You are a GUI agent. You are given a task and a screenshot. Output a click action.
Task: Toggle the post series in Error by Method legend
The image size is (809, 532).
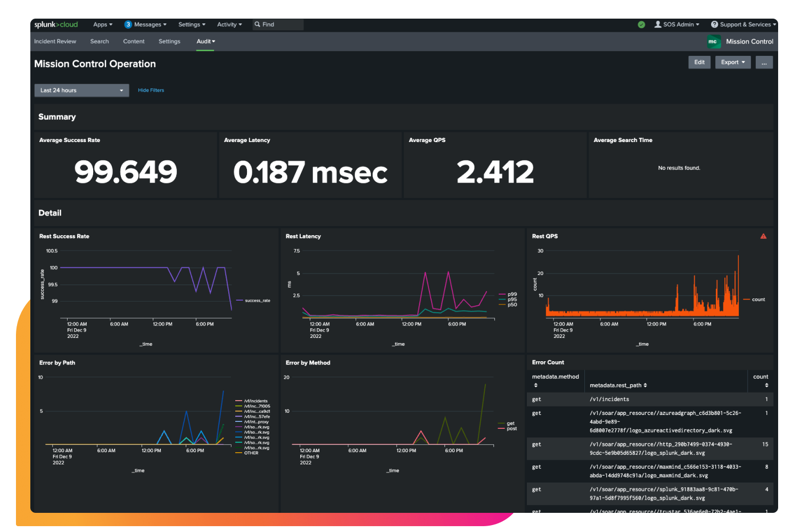point(511,429)
